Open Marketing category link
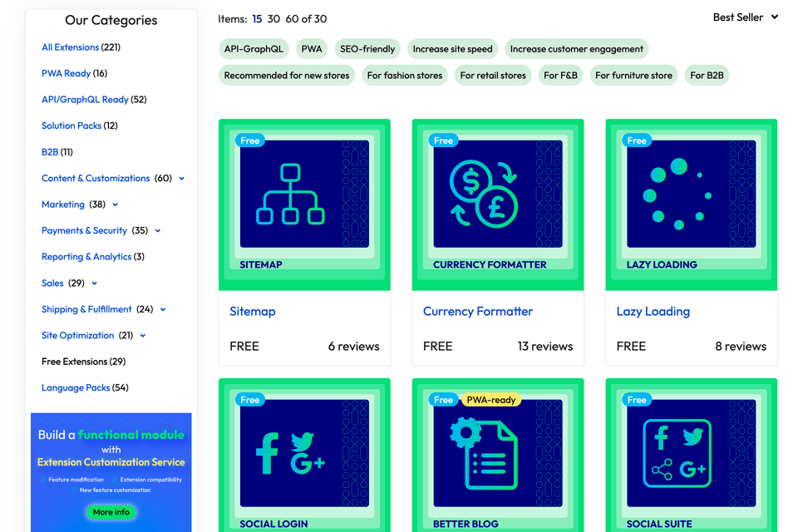 63,204
